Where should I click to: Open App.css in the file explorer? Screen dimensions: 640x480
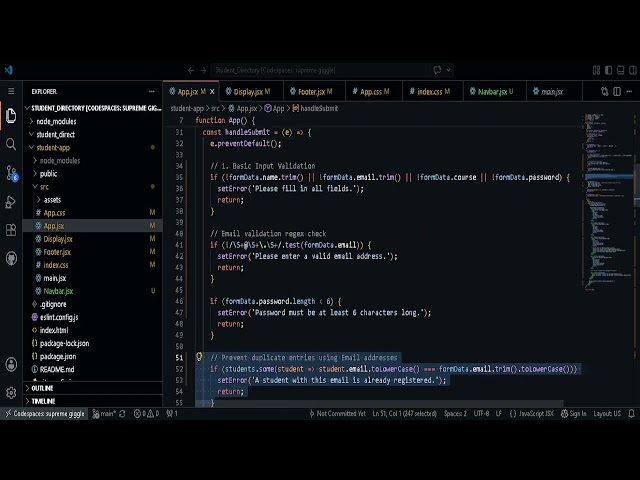coord(93,213)
